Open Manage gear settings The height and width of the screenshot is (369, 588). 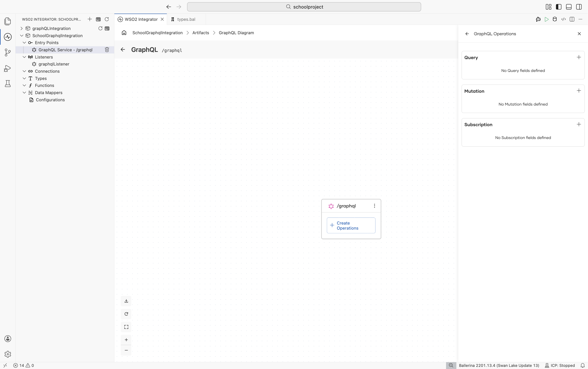[x=8, y=354]
